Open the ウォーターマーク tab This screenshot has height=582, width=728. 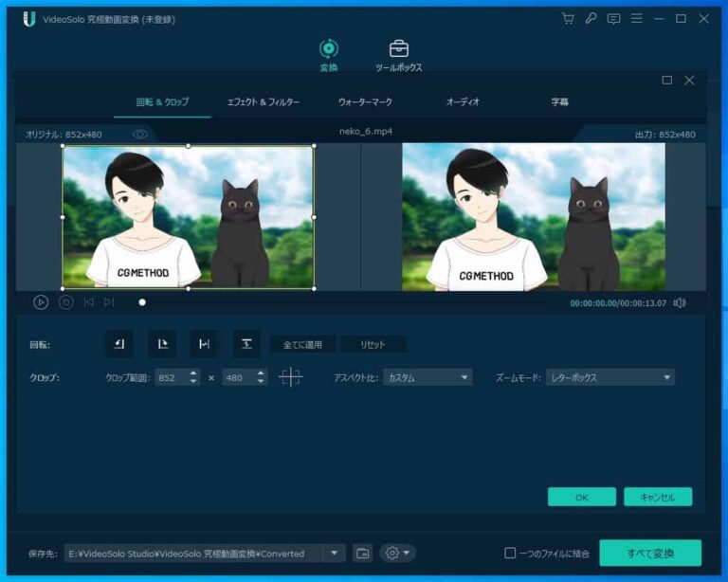tap(365, 101)
